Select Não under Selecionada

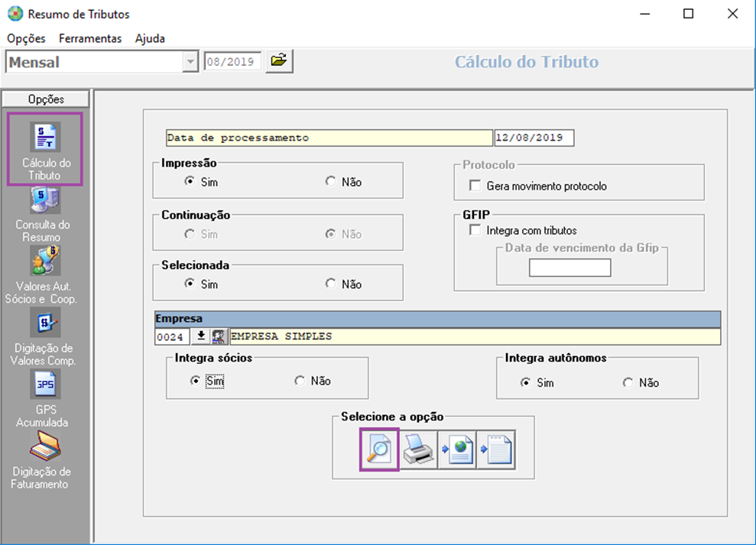click(x=330, y=284)
